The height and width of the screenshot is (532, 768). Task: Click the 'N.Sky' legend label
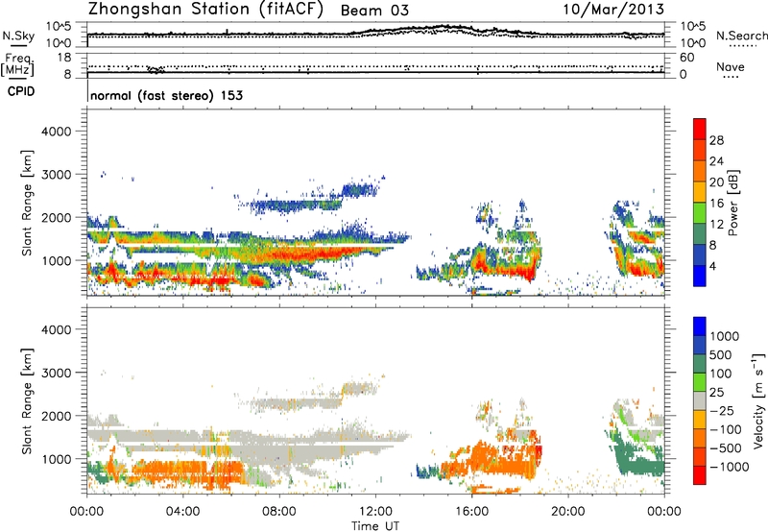[18, 36]
